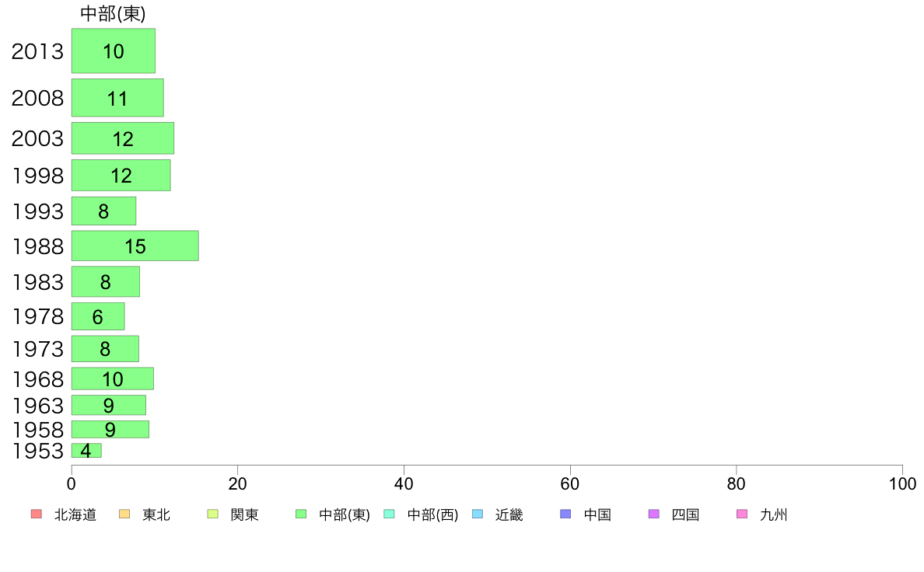Click the 四国 legend text label

685,514
